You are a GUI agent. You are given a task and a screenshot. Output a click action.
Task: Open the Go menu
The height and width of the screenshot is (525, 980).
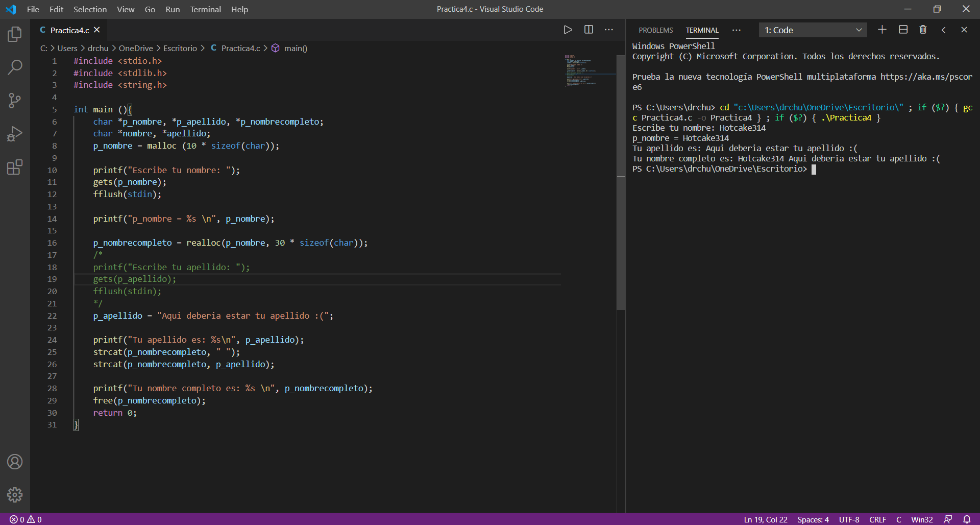pos(150,9)
